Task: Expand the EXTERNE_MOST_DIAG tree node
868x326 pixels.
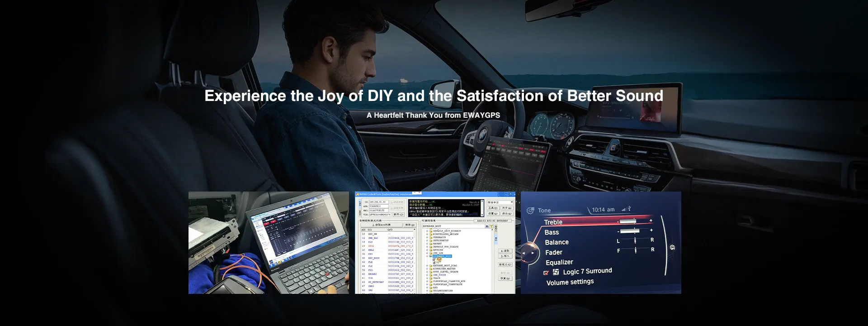Action: coord(427,266)
